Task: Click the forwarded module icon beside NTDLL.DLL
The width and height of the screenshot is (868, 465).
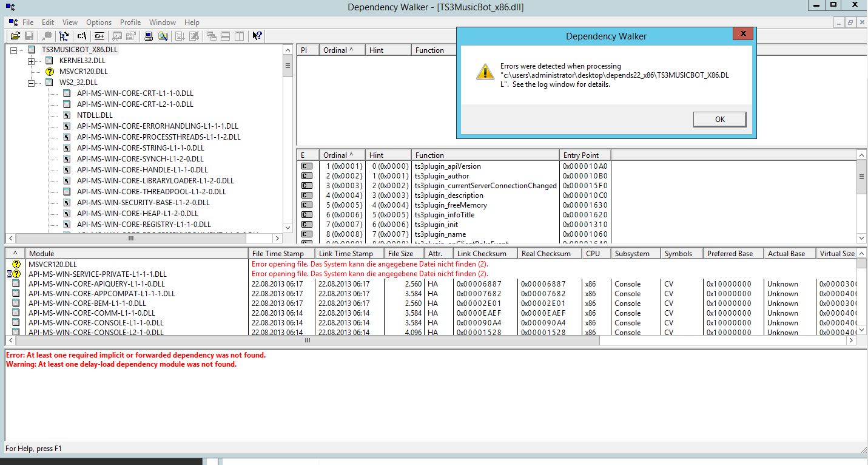Action: pyautogui.click(x=67, y=115)
